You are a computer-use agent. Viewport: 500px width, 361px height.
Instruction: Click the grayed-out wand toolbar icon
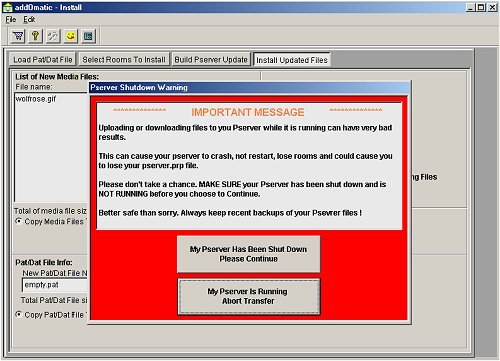coord(53,36)
